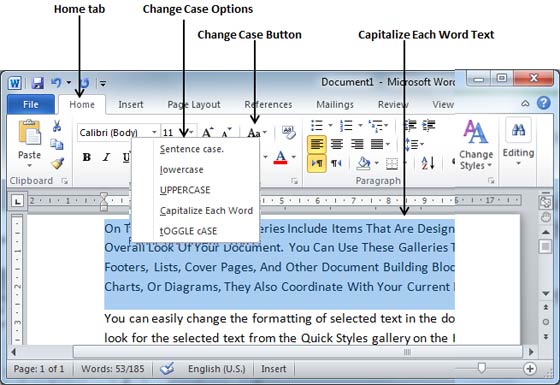This screenshot has width=560, height=385.
Task: Click the Bullets list icon
Action: pos(317,125)
